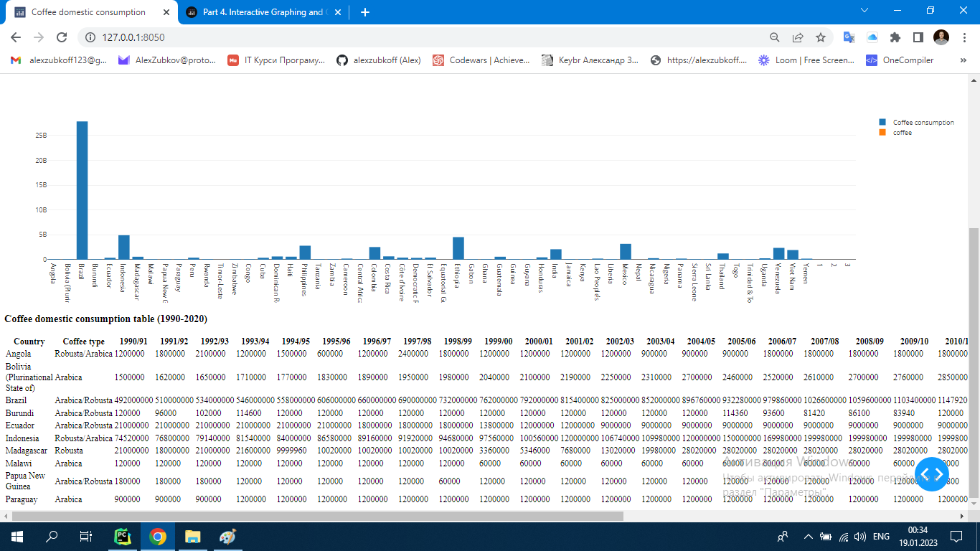Show hidden tray icons chevron
This screenshot has width=980, height=551.
[809, 536]
